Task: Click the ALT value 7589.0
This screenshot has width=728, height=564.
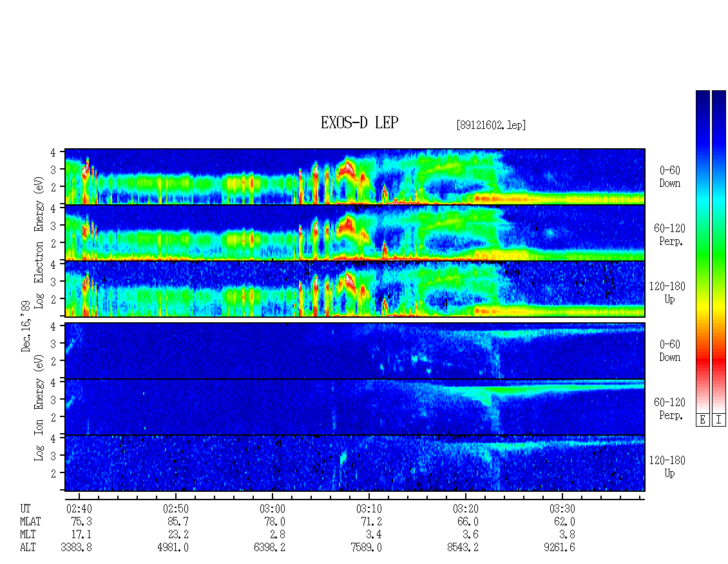Action: 366,548
